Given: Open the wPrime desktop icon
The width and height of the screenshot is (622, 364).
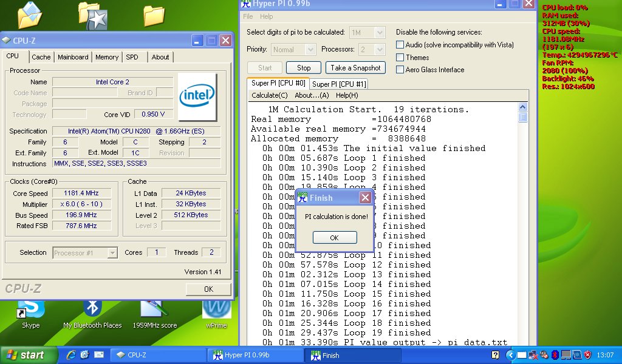Looking at the screenshot, I should (x=216, y=315).
